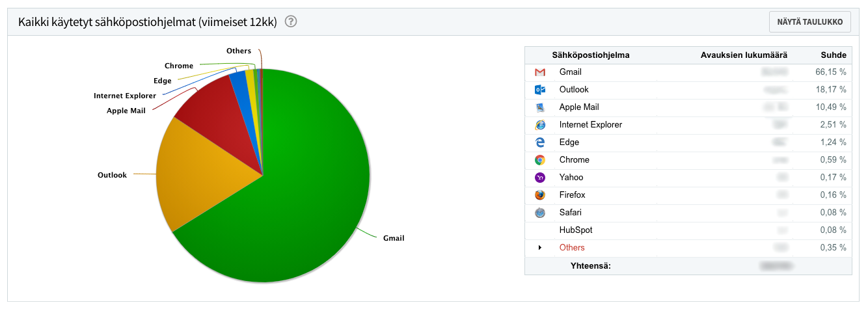Viewport: 868px width, 309px height.
Task: Click the Apple Mail icon
Action: pyautogui.click(x=539, y=107)
